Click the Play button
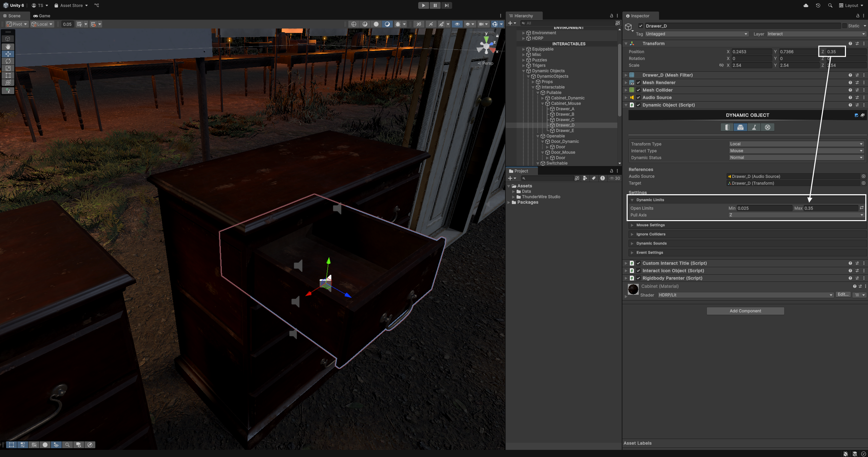This screenshot has height=457, width=868. pos(423,5)
